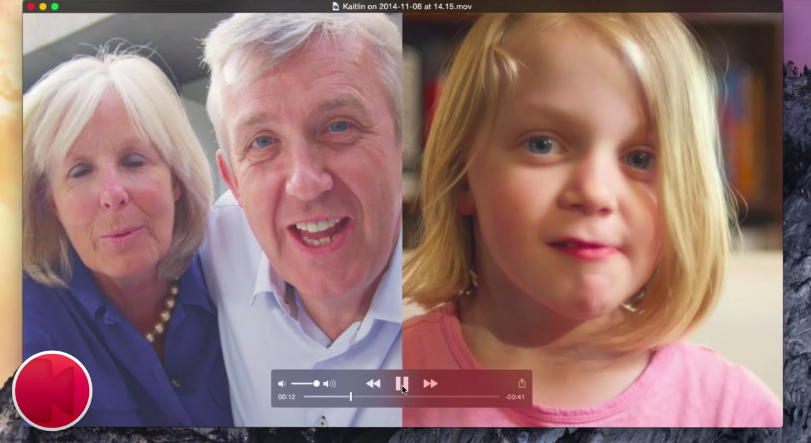Screen dimensions: 811x443
Task: Toggle the remaining time display -00:41
Action: [x=515, y=397]
